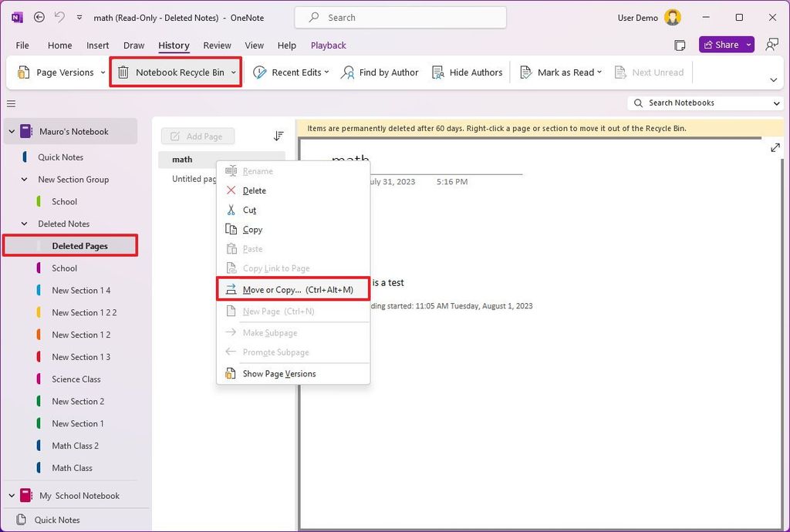
Task: Select Mark as Read
Action: coord(560,72)
